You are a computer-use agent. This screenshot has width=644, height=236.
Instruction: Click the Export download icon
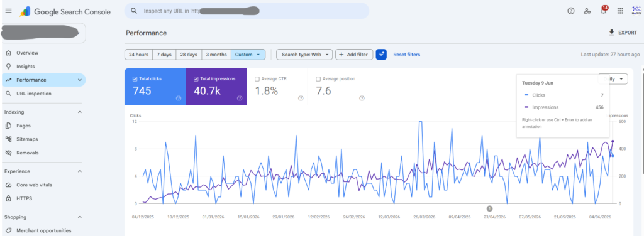[611, 33]
